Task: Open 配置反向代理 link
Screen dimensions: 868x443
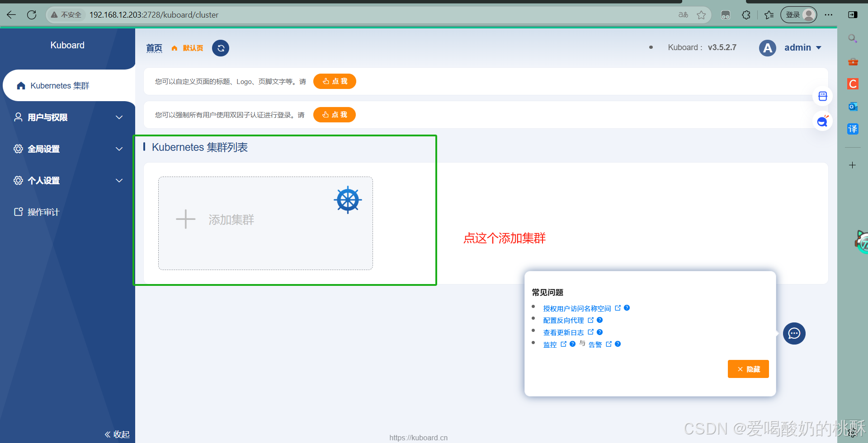Action: point(563,320)
